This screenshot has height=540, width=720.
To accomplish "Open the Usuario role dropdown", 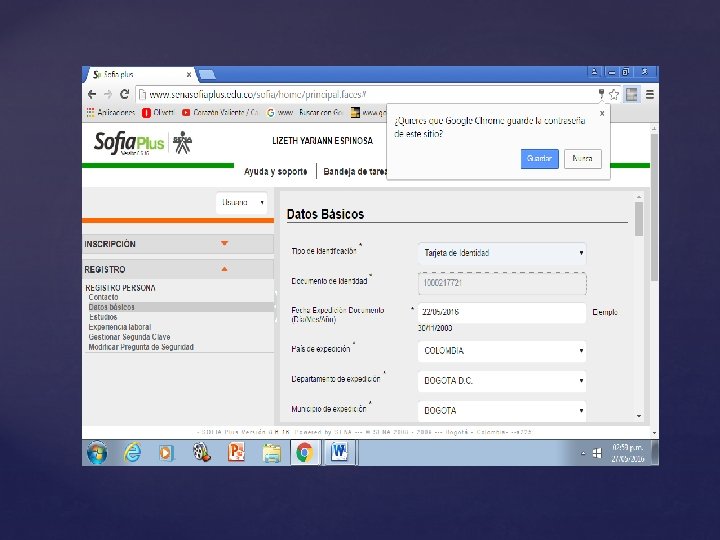I will (242, 202).
